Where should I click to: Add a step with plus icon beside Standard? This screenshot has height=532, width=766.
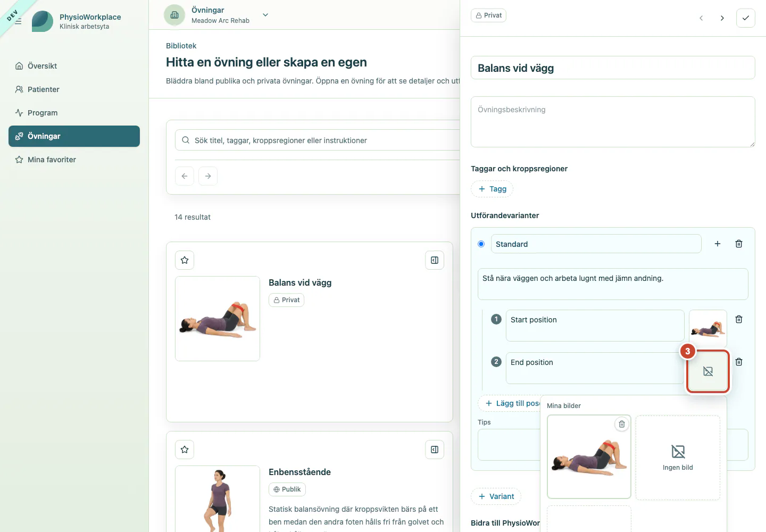[x=718, y=244]
